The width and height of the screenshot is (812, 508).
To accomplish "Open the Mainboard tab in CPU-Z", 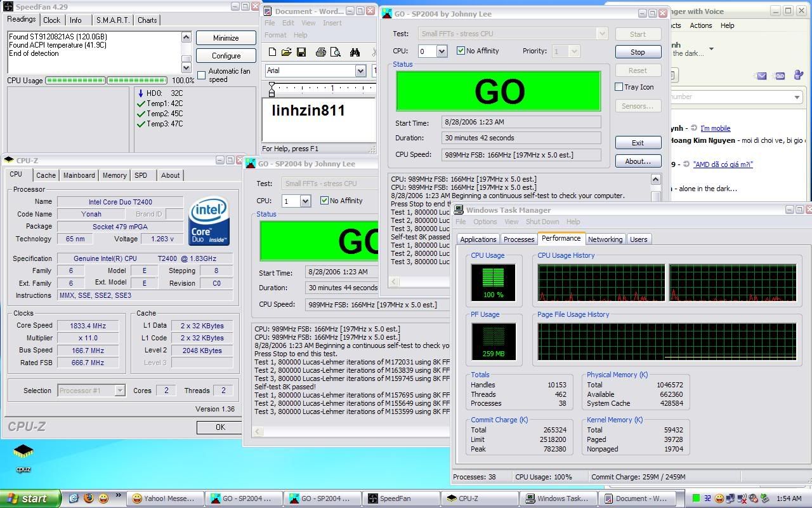I will pos(79,175).
